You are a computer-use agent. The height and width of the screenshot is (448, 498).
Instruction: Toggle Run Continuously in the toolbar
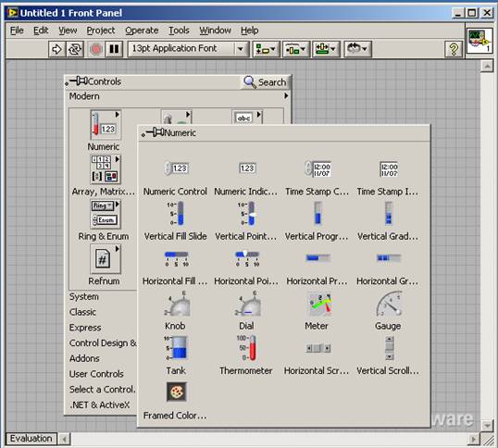point(75,49)
